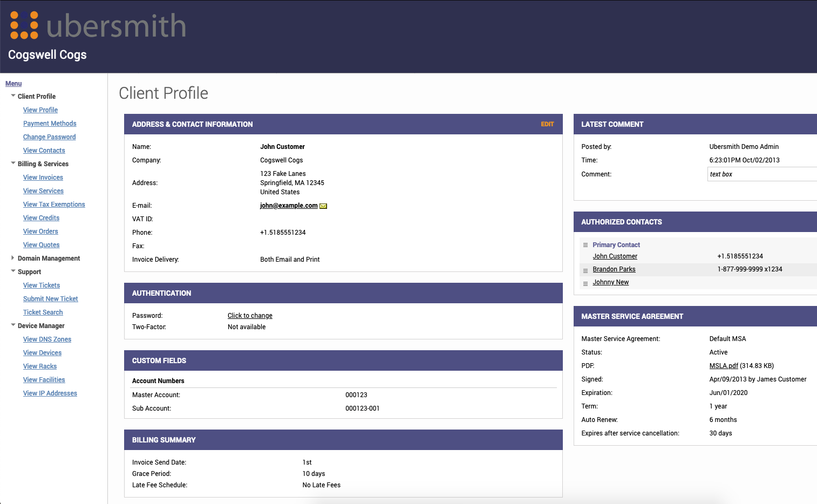Collapse the Support menu section
Image resolution: width=817 pixels, height=504 pixels.
[x=13, y=271]
